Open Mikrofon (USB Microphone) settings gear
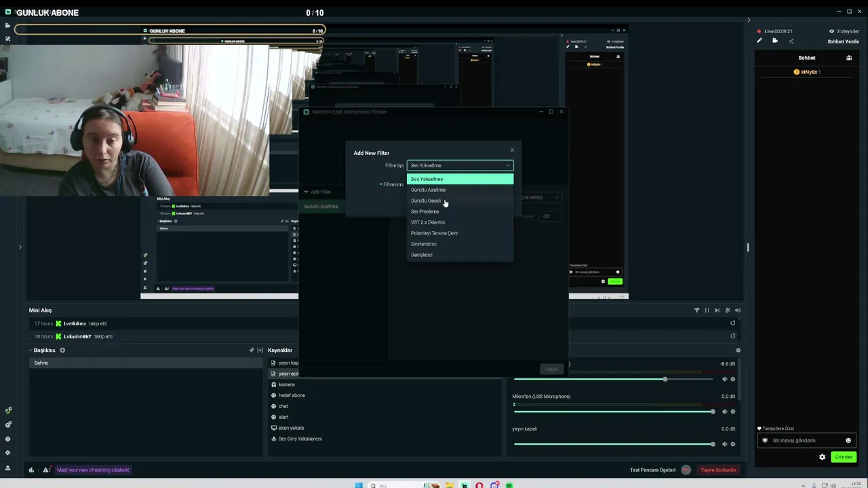The image size is (868, 488). coord(732,411)
